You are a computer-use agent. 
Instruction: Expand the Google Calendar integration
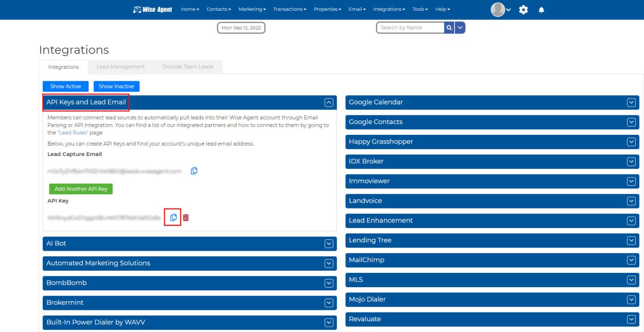tap(631, 102)
